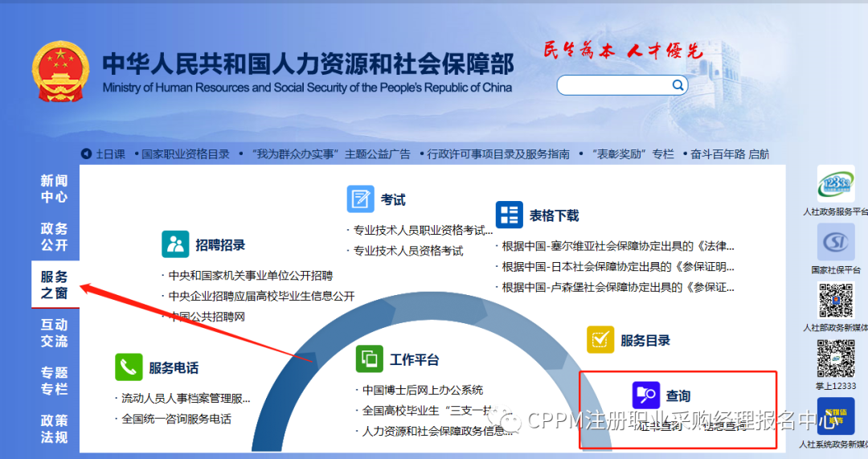Open the 招聘招录 people icon

[175, 244]
